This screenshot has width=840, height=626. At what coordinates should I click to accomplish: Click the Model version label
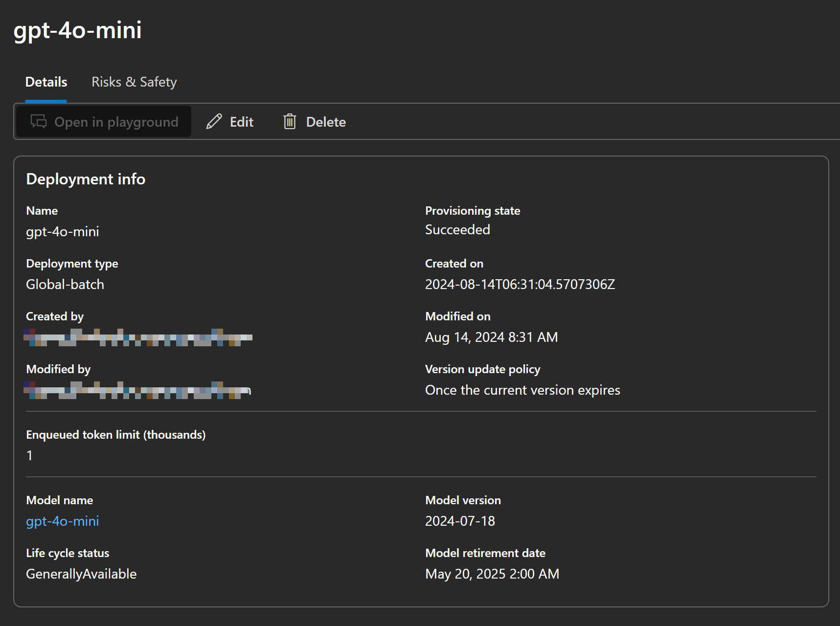[463, 500]
